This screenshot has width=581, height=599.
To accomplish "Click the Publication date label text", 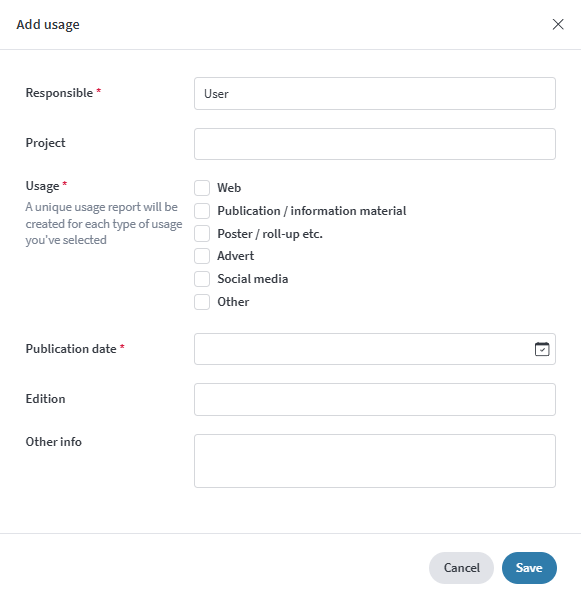I will click(71, 349).
